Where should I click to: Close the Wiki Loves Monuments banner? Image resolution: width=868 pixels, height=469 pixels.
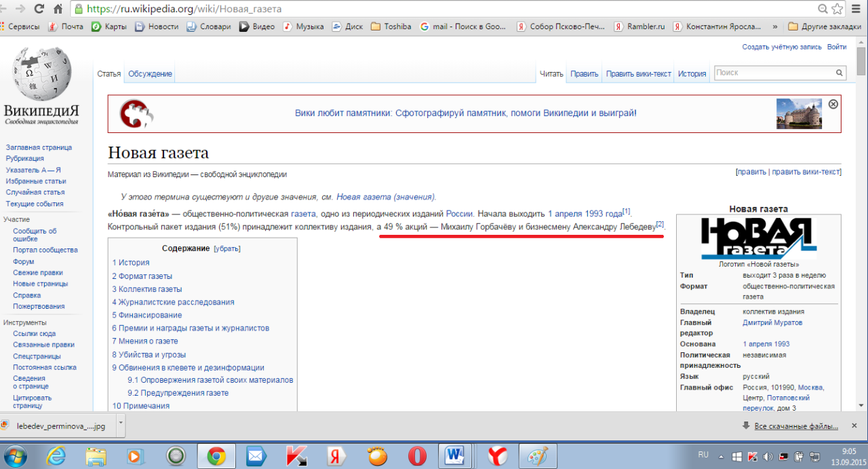833,104
